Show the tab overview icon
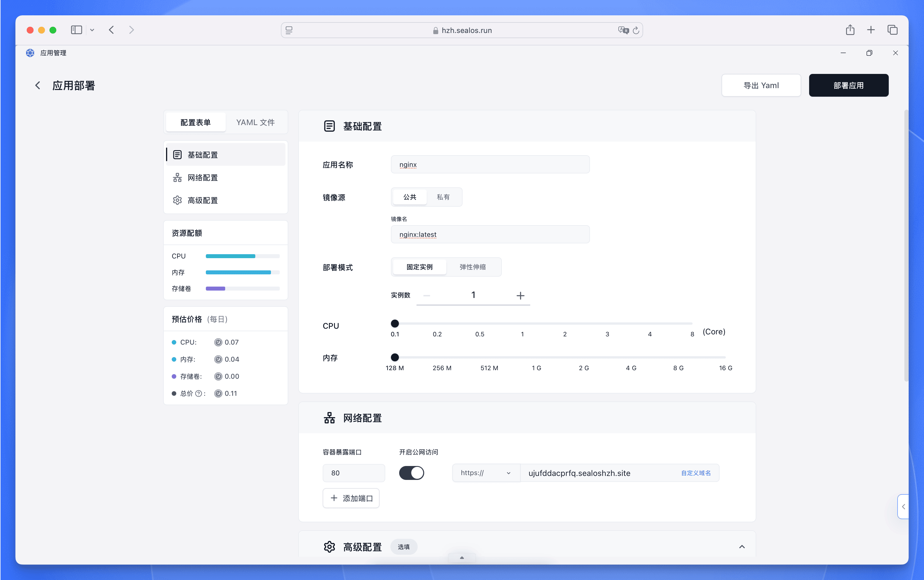 [x=892, y=30]
